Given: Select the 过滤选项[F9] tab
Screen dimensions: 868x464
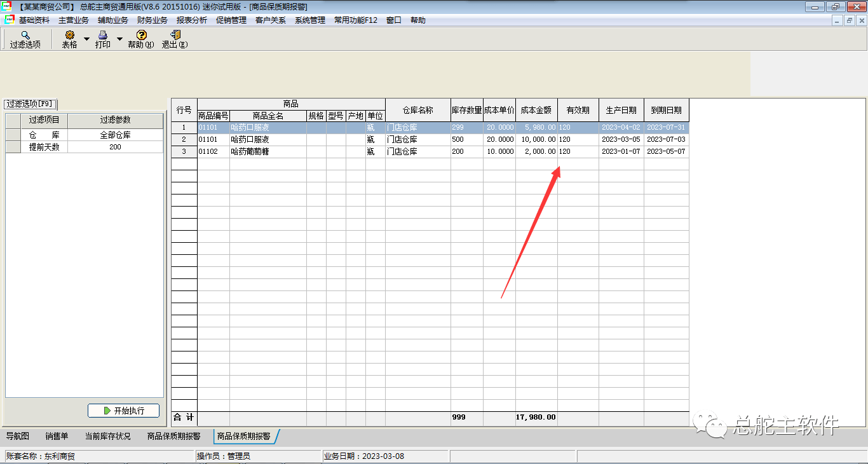Looking at the screenshot, I should pos(30,104).
